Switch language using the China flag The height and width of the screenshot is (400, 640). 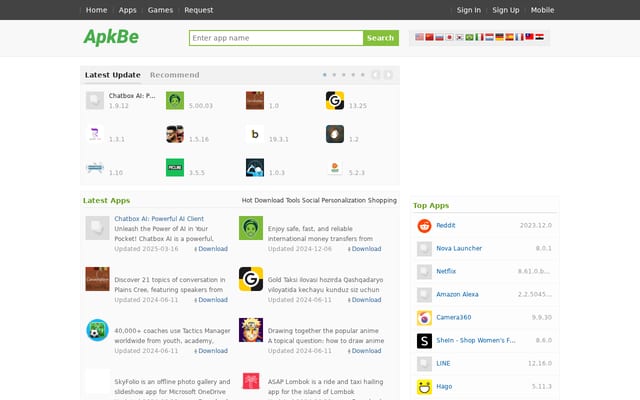429,37
